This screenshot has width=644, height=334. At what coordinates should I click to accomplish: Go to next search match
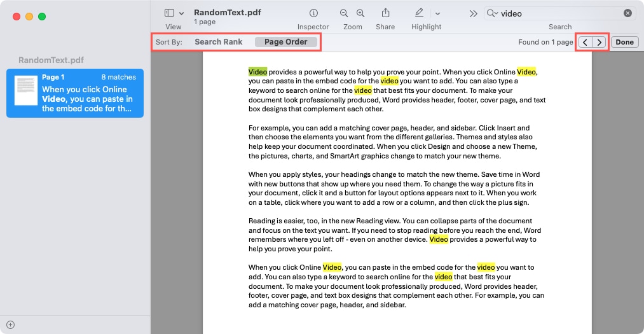tap(599, 42)
